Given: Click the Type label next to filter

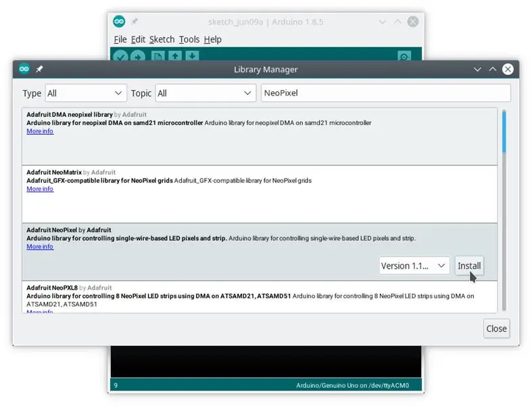Looking at the screenshot, I should pyautogui.click(x=32, y=93).
